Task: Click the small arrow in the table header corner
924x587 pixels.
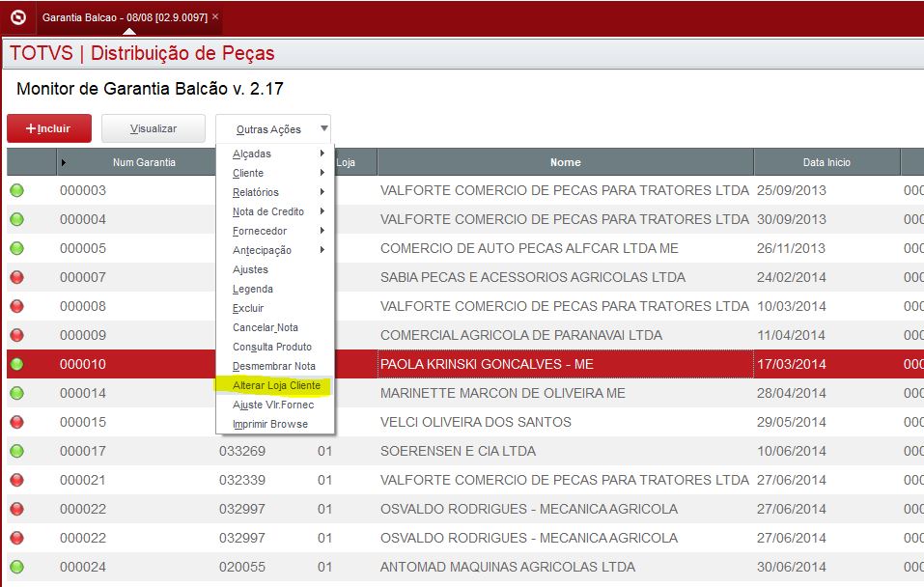Action: pos(63,162)
